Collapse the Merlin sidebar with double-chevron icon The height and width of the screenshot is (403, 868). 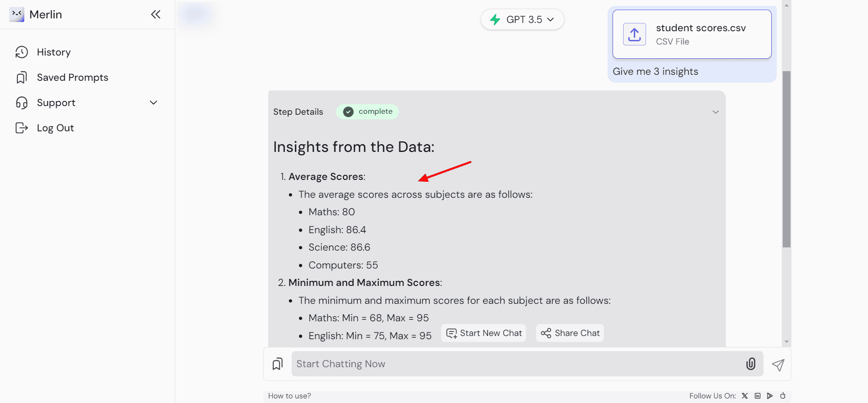coord(156,15)
